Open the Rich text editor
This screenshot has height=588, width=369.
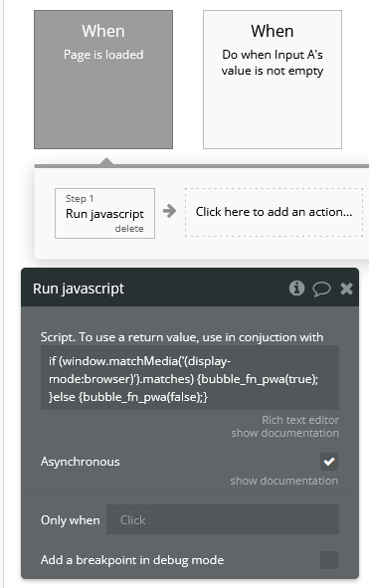coord(300,420)
